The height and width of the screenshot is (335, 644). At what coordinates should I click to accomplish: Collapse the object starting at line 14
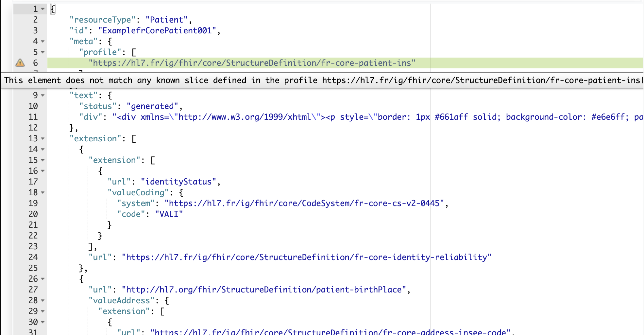click(43, 150)
